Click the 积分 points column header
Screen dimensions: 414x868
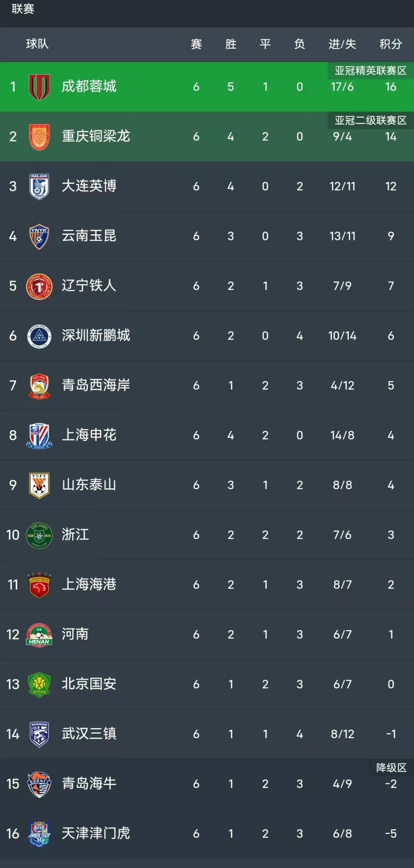tap(390, 44)
